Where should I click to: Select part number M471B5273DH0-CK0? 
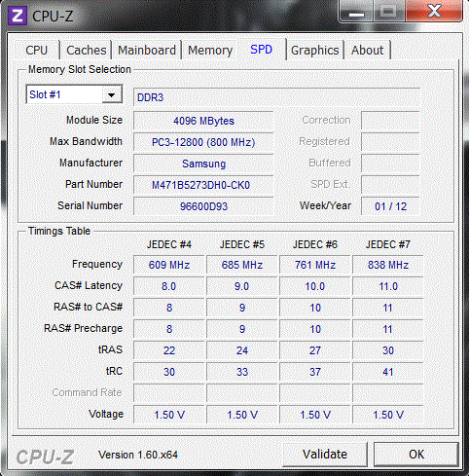(x=203, y=185)
